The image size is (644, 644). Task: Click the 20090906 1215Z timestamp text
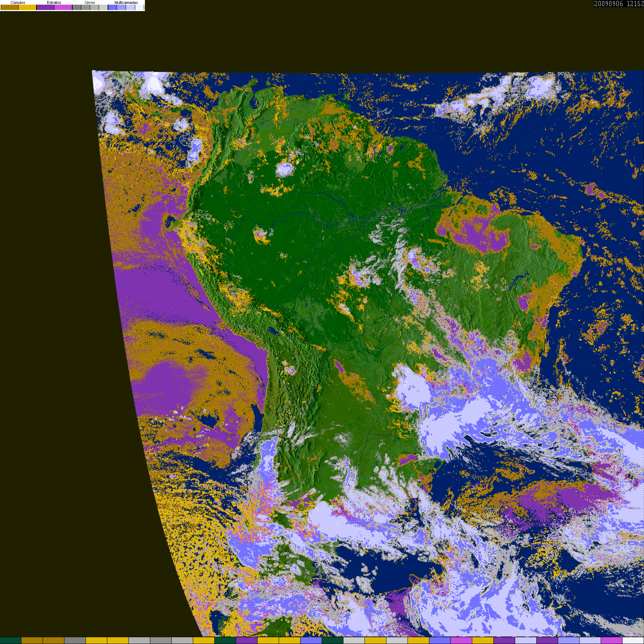click(x=619, y=4)
